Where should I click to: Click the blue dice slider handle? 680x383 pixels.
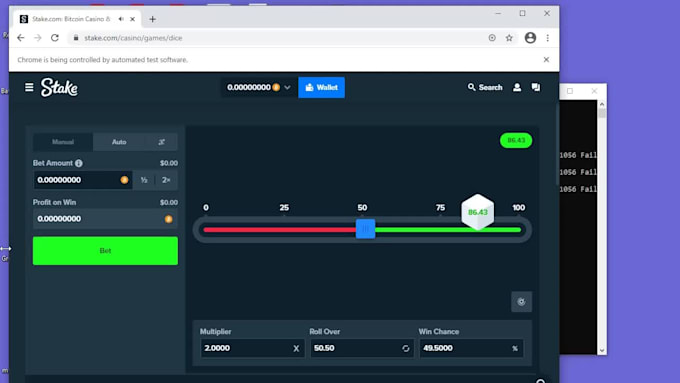[365, 229]
